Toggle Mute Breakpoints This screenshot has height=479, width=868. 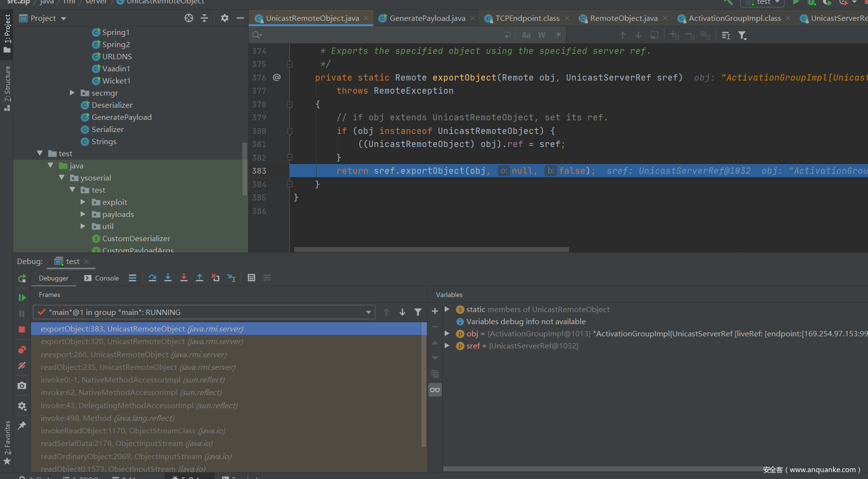(22, 365)
